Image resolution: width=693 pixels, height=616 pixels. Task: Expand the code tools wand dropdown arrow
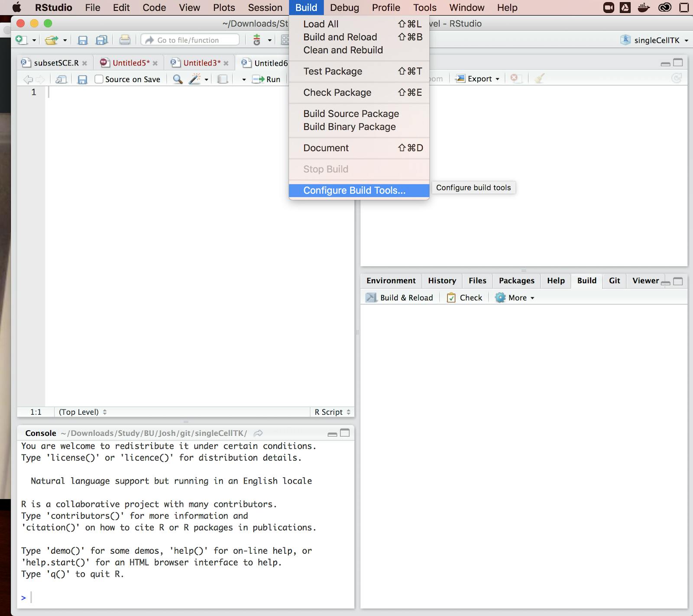[207, 80]
